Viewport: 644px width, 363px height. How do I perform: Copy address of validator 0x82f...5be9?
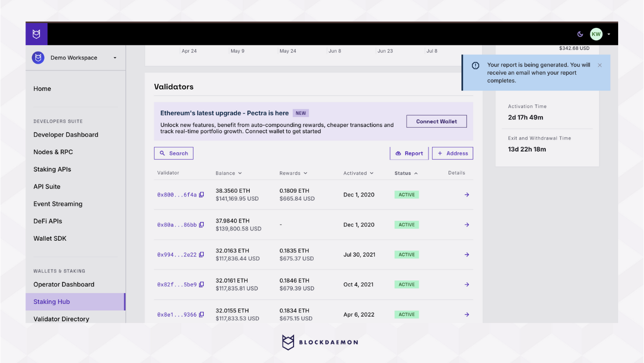coord(201,284)
